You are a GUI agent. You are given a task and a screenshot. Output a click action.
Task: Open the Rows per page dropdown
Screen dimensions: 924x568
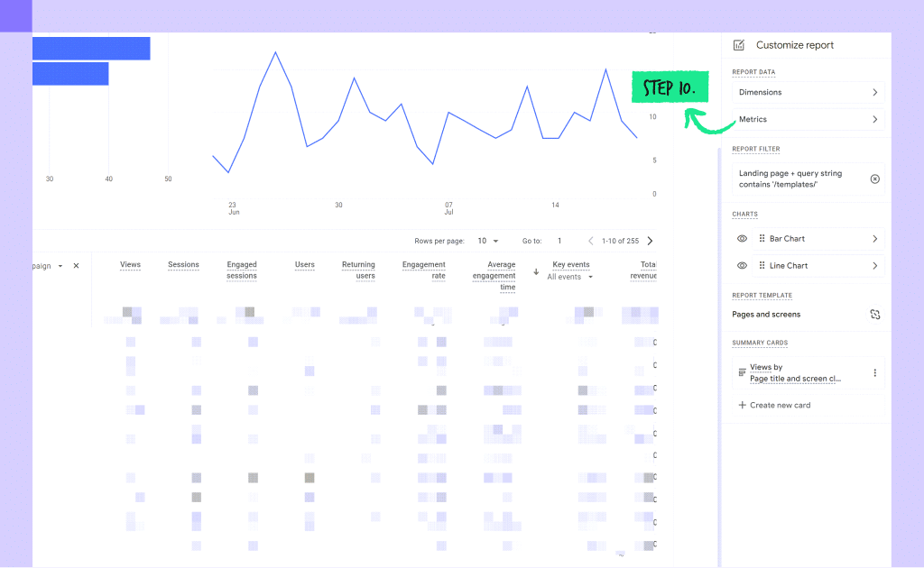click(x=488, y=241)
